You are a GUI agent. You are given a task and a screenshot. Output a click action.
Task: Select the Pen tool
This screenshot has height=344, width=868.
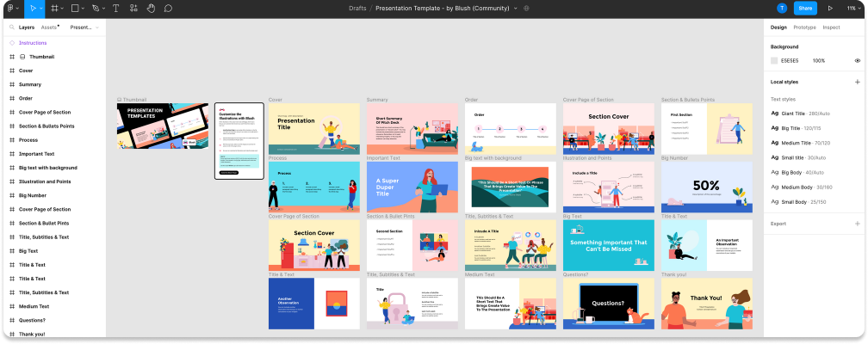(96, 9)
